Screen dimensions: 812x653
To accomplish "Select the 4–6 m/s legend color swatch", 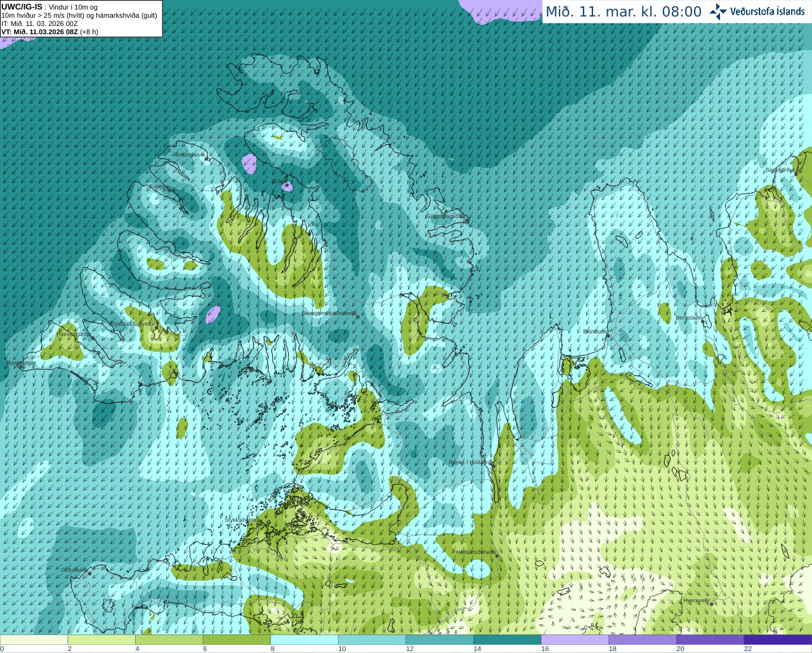I will pyautogui.click(x=169, y=639).
